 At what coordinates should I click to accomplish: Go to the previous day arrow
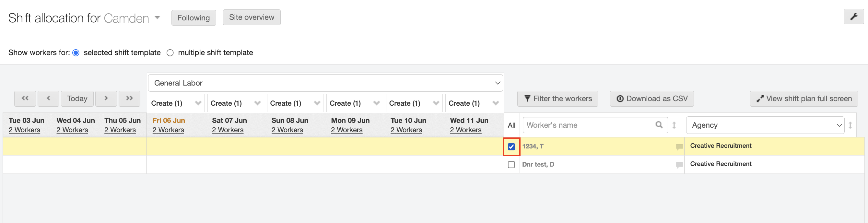(x=49, y=98)
